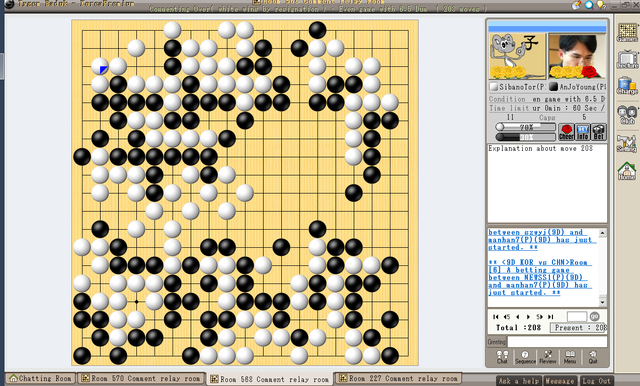Jump to the first move
Viewport: 640px width, 386px height.
496,317
